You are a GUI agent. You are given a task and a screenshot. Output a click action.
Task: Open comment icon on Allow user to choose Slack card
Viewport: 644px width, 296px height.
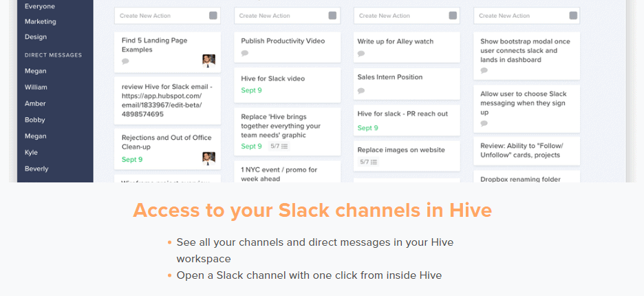pyautogui.click(x=484, y=123)
